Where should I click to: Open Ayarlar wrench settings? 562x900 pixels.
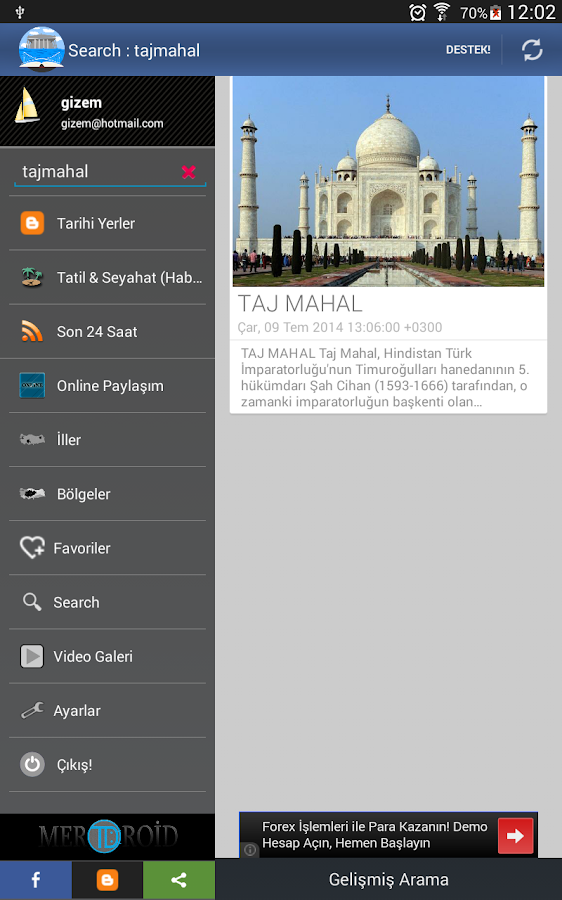(107, 711)
